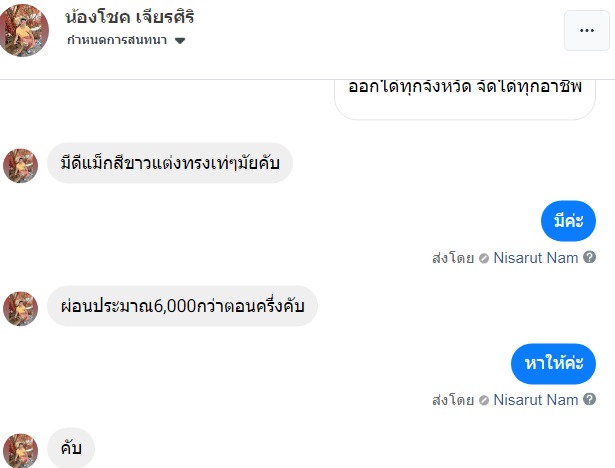Click the ผ่อนประมาณ6,000กว่าตอนครึ่งคับ message bubble
The image size is (615, 468).
coord(182,306)
